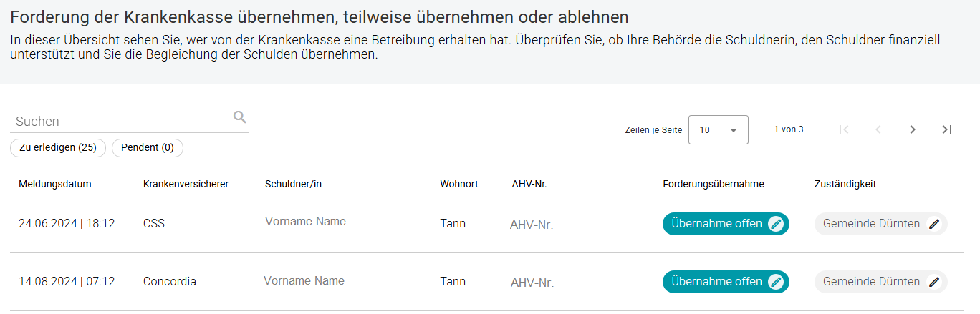Click edit pencil on CSS row's Übernahme offen
This screenshot has width=980, height=314.
[x=775, y=224]
